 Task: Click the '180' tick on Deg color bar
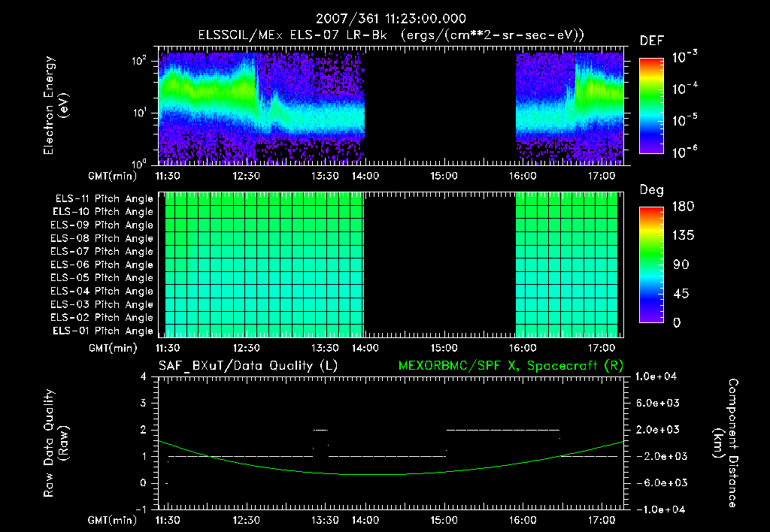[x=683, y=207]
